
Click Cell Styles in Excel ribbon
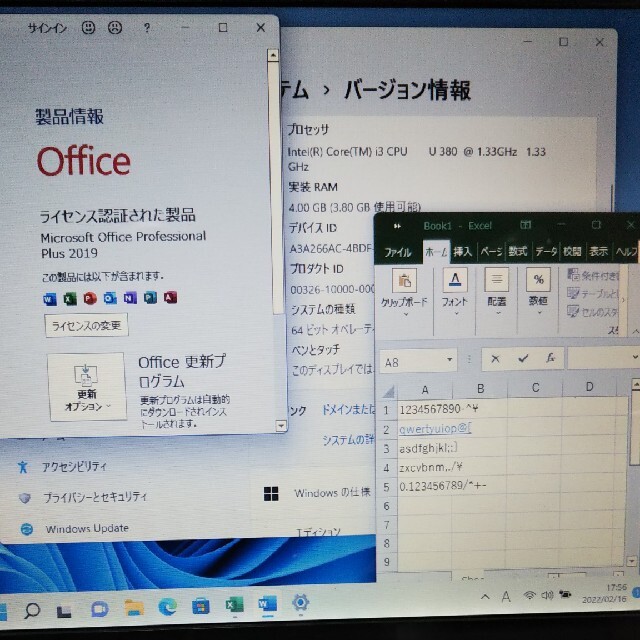593,312
